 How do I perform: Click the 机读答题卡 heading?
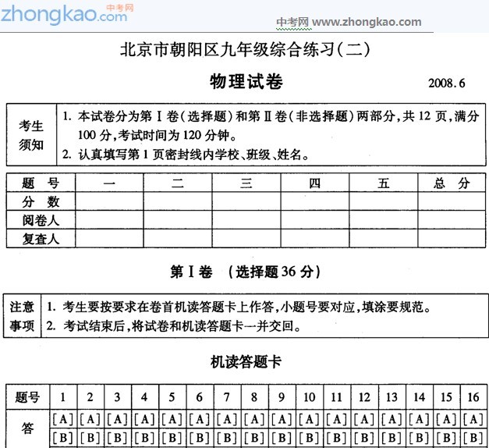pyautogui.click(x=246, y=362)
